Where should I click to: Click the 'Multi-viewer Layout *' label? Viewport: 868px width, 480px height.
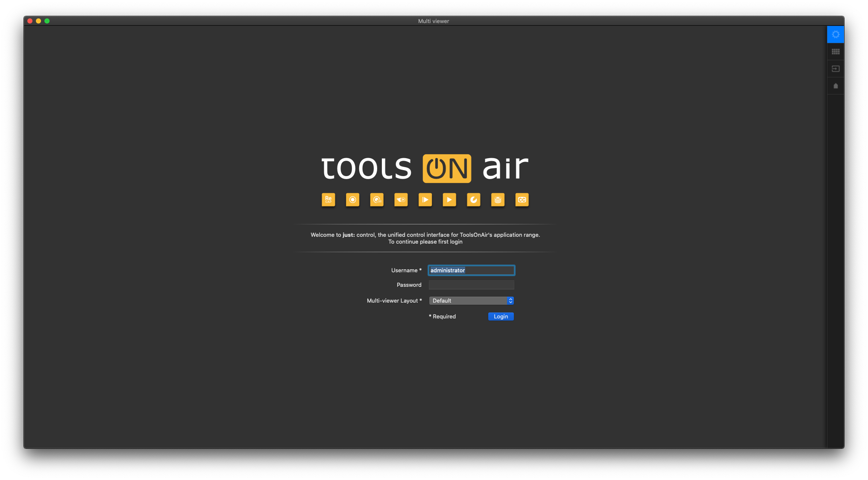[394, 300]
